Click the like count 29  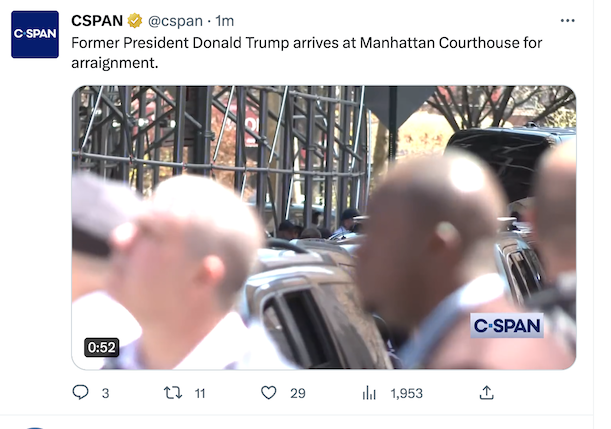pos(298,394)
